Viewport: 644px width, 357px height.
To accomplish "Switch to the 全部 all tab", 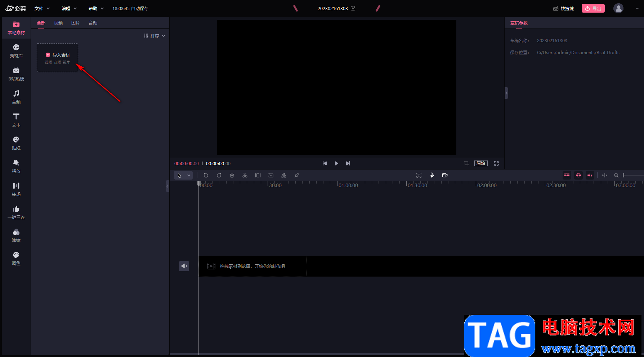I will [41, 23].
